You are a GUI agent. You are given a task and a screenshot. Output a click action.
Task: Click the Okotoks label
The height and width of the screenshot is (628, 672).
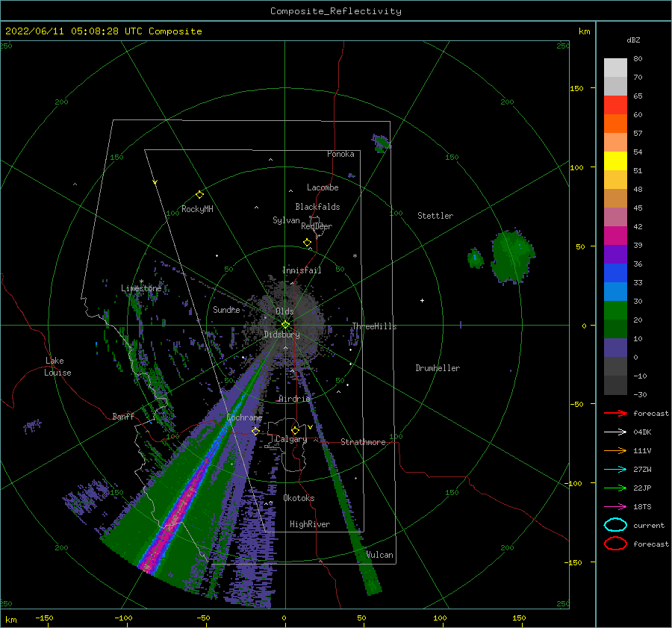click(x=299, y=497)
